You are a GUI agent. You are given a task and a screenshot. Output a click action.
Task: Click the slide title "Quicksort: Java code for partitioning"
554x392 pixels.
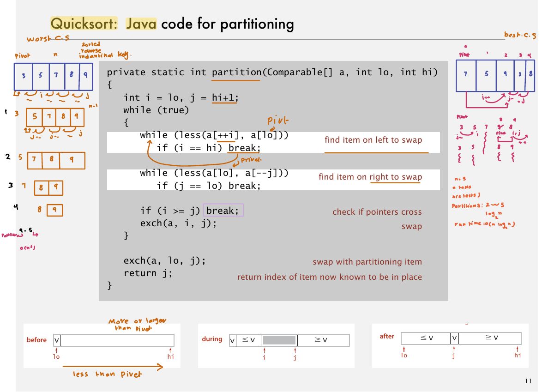click(x=172, y=24)
